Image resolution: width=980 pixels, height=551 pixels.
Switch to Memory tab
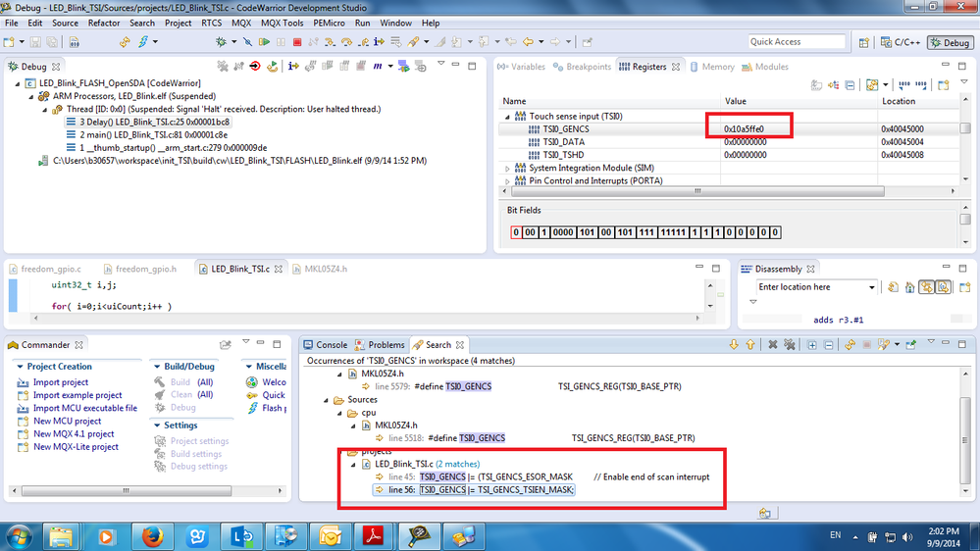point(712,67)
